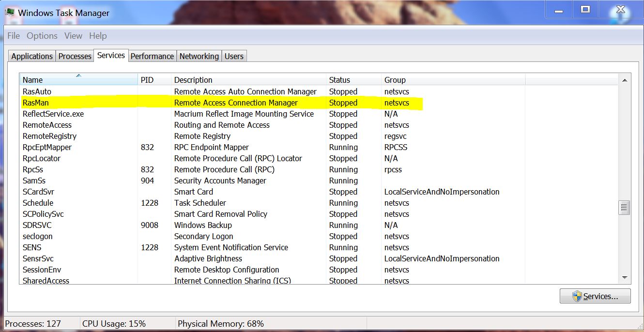Select the RpcEptMapper service row

[x=319, y=147]
